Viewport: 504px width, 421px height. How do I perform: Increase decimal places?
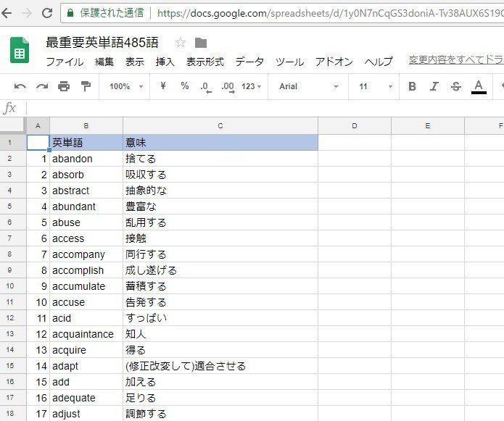click(x=228, y=87)
